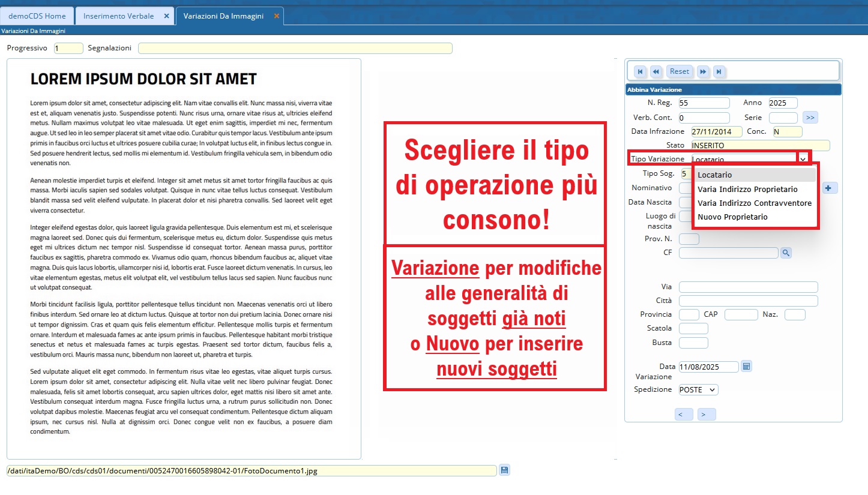Click the N. Reg. field
This screenshot has width=868, height=495.
(704, 103)
